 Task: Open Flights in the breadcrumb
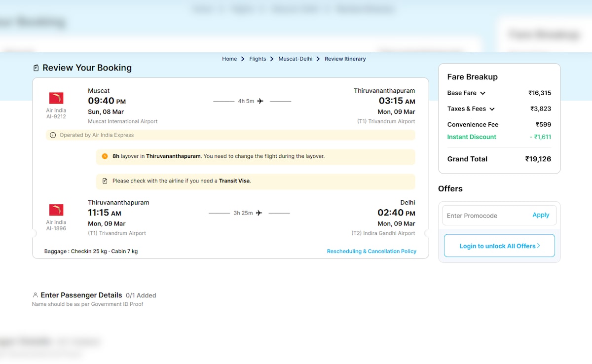point(258,59)
